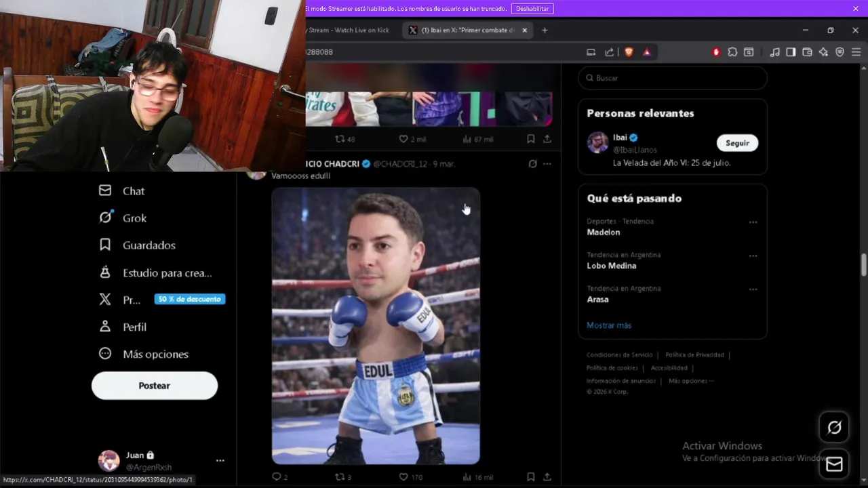Image resolution: width=868 pixels, height=488 pixels.
Task: Open Condiciones de Servicio footer link
Action: 619,355
